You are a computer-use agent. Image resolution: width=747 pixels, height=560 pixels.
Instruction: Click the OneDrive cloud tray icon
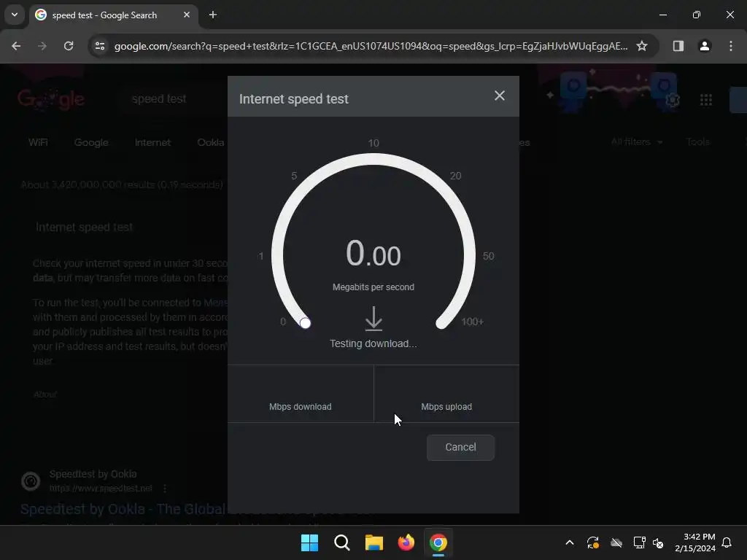pyautogui.click(x=616, y=542)
